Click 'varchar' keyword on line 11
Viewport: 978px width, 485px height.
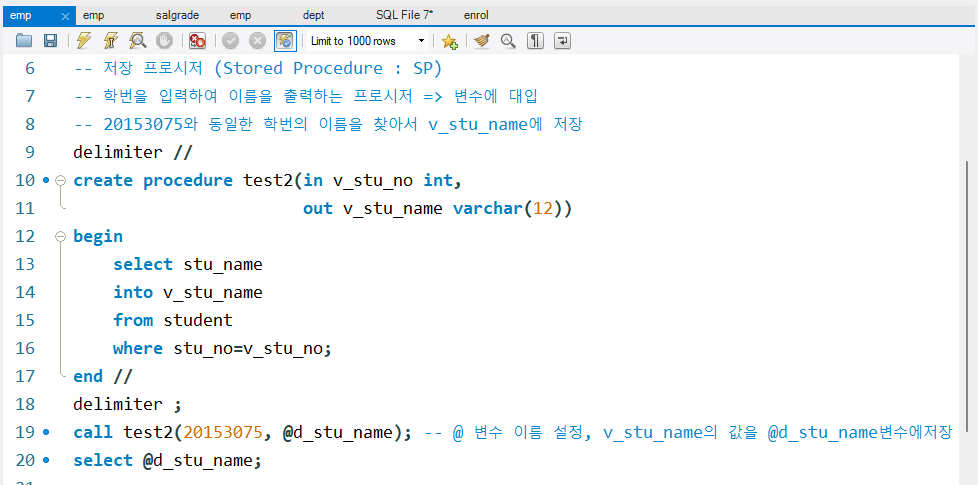pos(488,209)
